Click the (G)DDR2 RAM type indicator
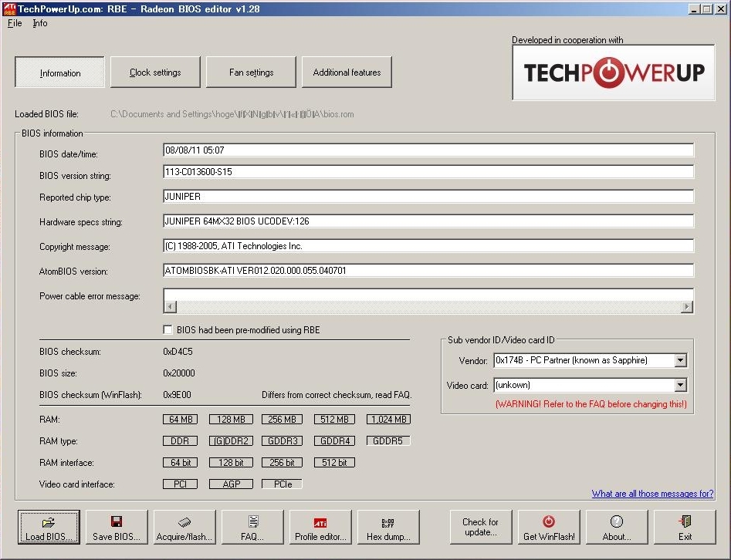 (232, 440)
